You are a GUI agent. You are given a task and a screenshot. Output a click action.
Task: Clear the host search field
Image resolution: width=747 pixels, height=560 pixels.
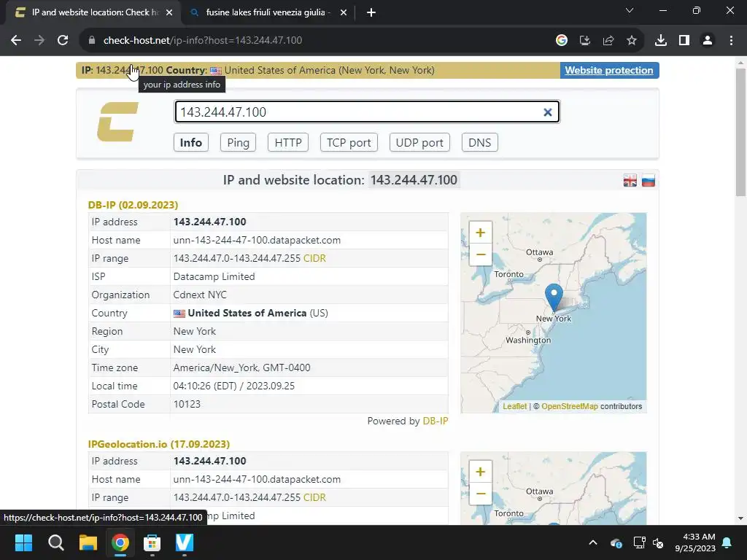(547, 112)
